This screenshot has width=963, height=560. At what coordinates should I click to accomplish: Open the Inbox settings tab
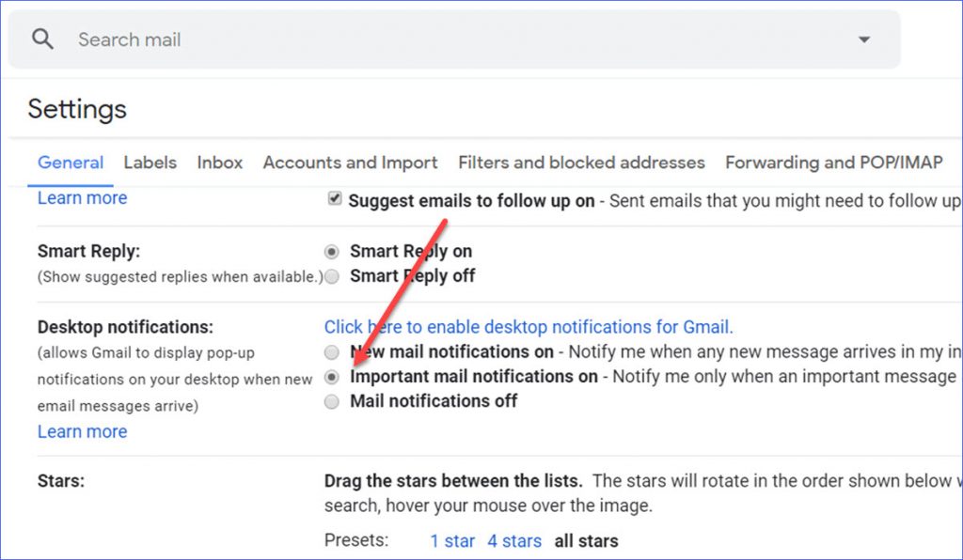219,163
